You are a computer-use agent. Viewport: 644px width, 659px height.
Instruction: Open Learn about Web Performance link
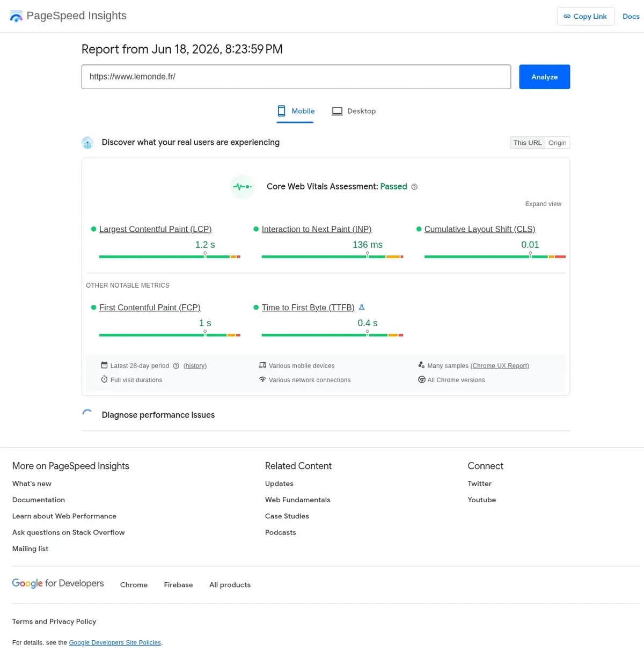(x=64, y=516)
